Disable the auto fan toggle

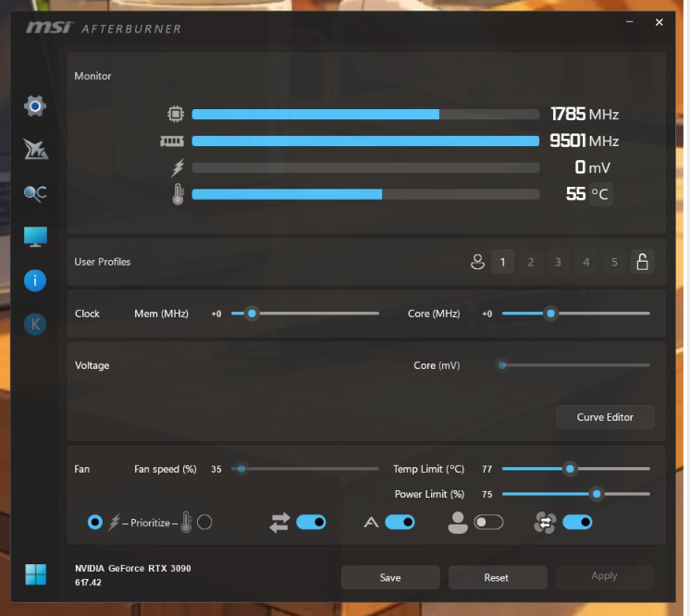coord(400,523)
